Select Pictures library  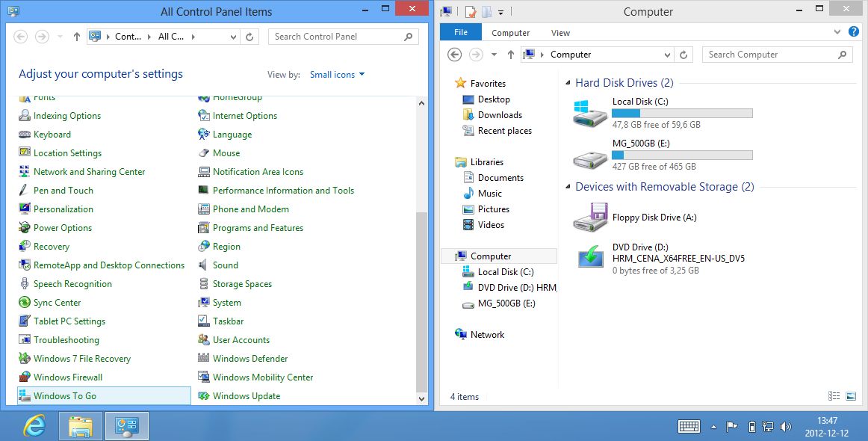486,209
